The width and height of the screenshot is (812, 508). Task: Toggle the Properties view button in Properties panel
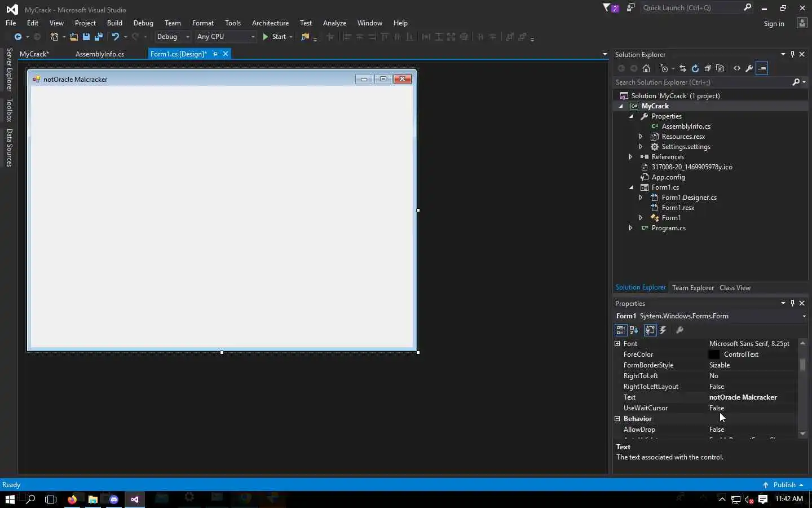[650, 330]
